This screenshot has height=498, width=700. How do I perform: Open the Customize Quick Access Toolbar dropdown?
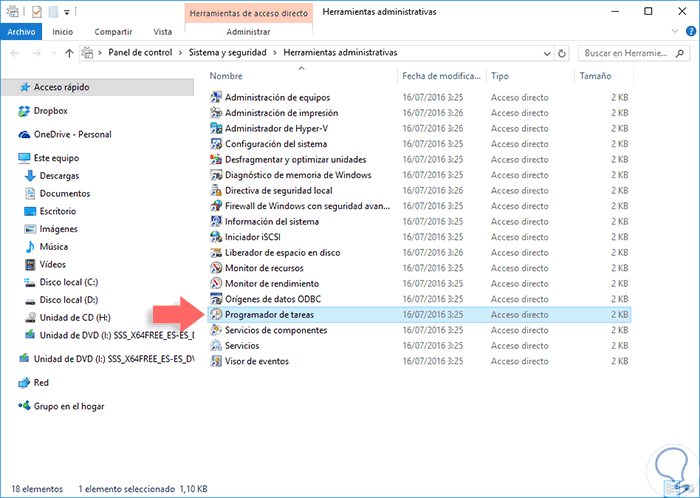click(67, 12)
